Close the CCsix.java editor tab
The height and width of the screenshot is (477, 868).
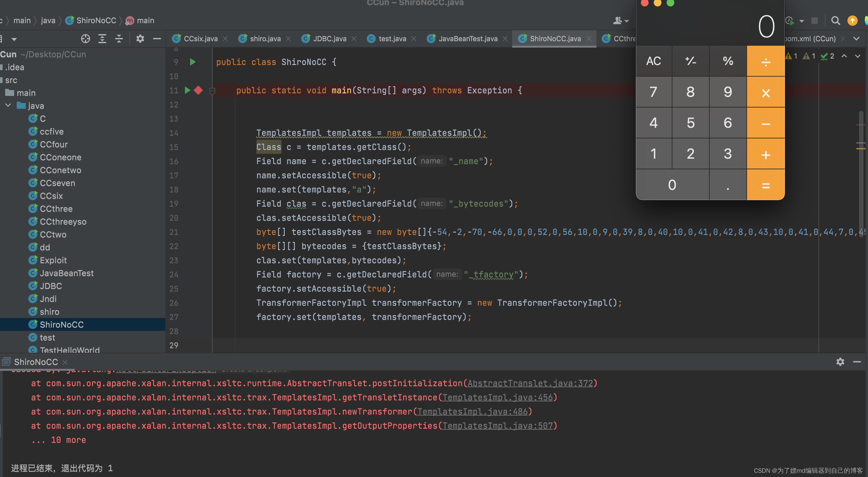coord(225,39)
